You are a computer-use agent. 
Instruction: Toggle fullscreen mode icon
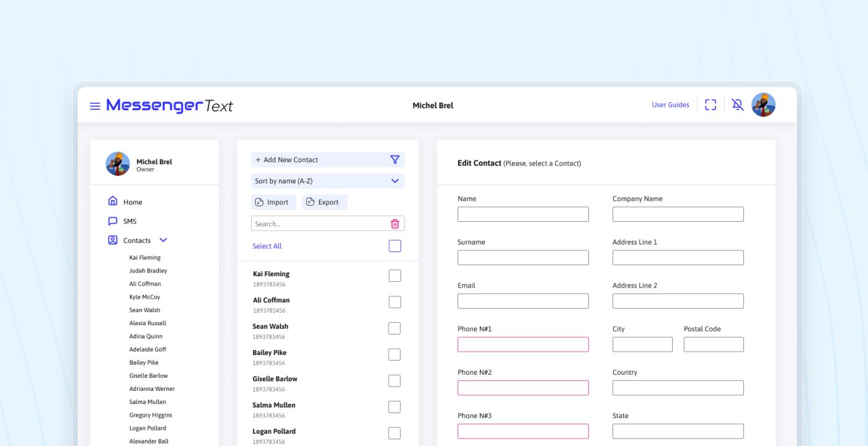click(711, 105)
